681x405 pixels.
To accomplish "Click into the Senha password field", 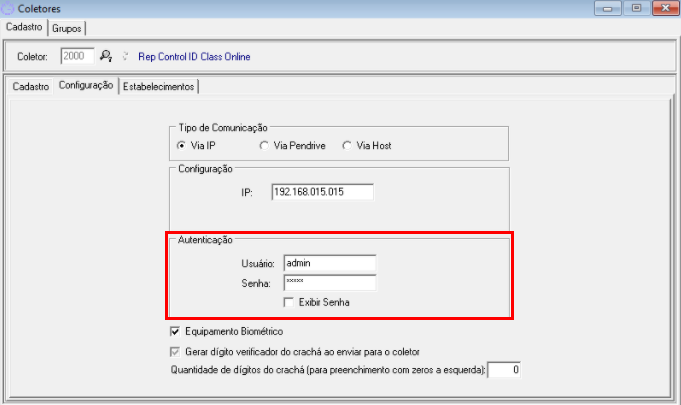I will (x=329, y=283).
